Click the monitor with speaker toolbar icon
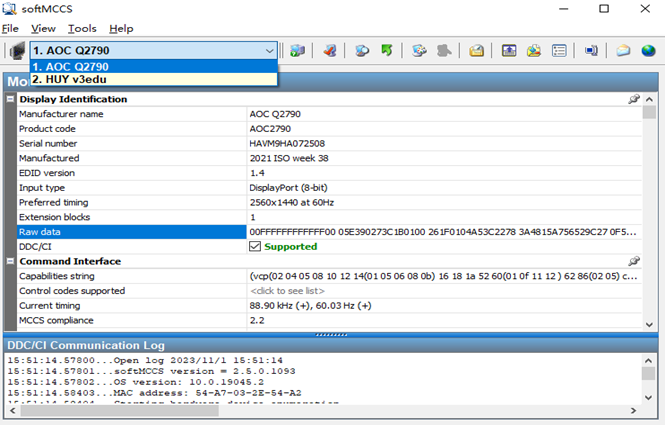The width and height of the screenshot is (665, 425). 591,51
